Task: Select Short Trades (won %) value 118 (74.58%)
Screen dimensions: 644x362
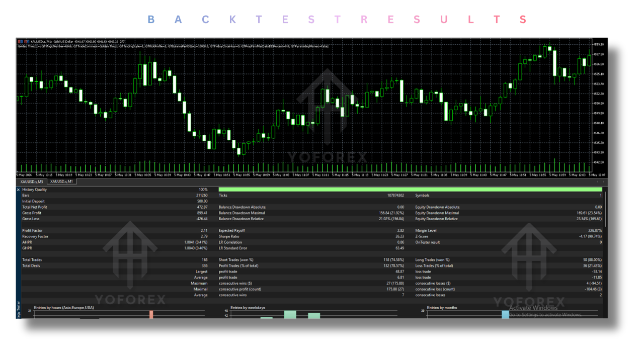Action: [393, 260]
